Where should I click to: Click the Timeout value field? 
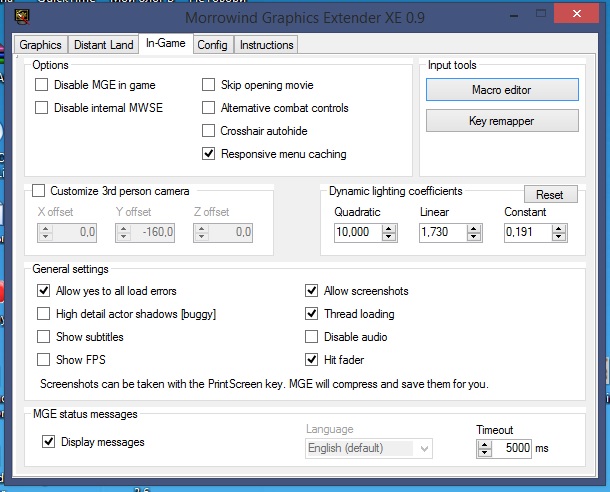pos(512,448)
